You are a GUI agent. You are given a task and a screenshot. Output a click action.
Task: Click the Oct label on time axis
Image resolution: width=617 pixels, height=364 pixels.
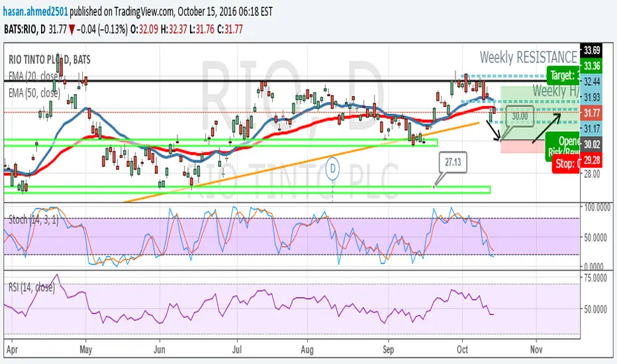point(462,349)
